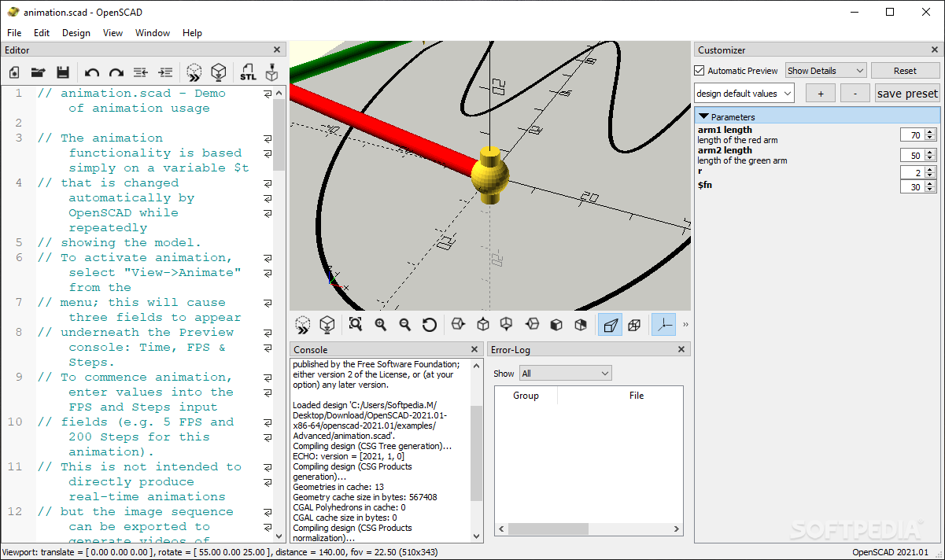Open the Show Details dropdown
This screenshot has width=945, height=560.
[825, 71]
